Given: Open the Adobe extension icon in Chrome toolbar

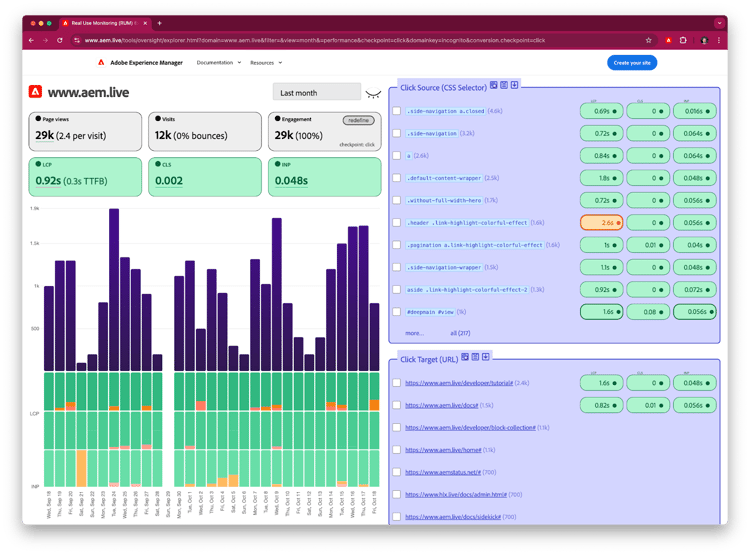Looking at the screenshot, I should coord(669,41).
